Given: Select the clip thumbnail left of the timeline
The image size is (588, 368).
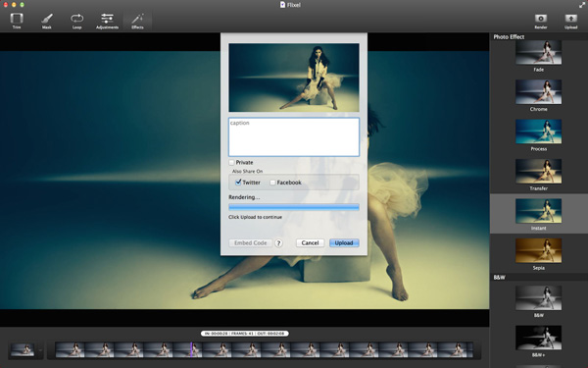Looking at the screenshot, I should coord(23,349).
